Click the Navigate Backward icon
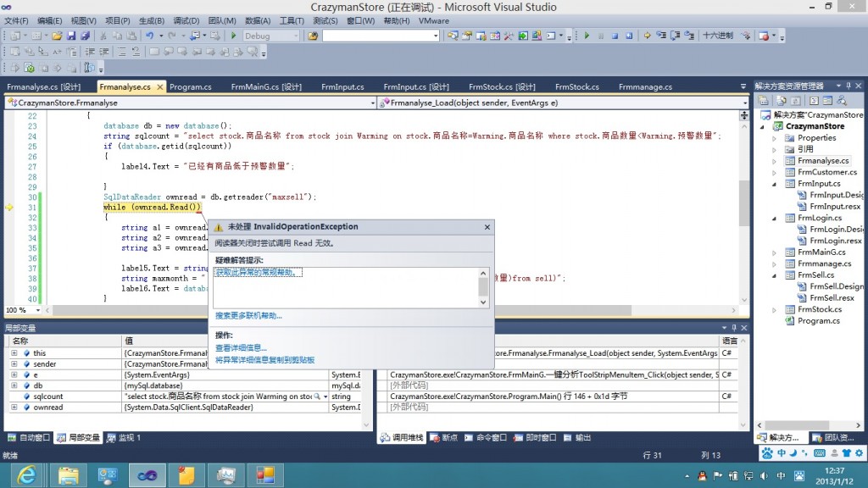Image resolution: width=868 pixels, height=488 pixels. [195, 36]
